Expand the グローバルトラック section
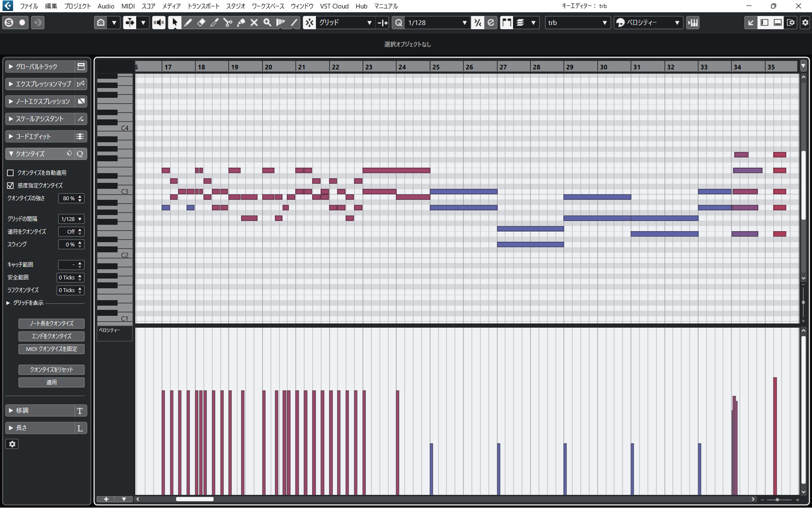This screenshot has height=508, width=812. [x=11, y=66]
